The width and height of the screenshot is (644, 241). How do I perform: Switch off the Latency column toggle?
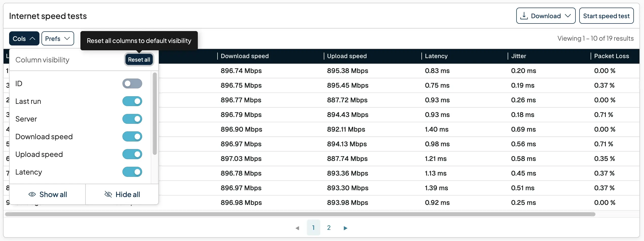(132, 172)
